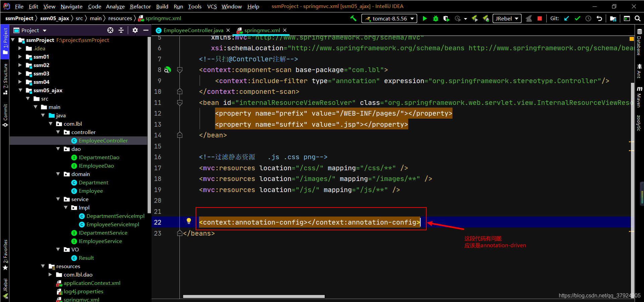The width and height of the screenshot is (644, 302).
Task: Toggle the 2: Favorites tool window
Action: 5,255
